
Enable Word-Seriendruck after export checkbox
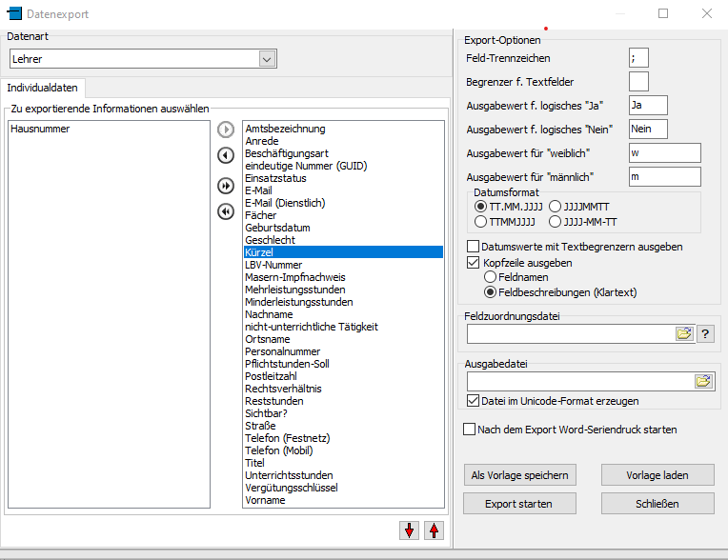pos(469,430)
